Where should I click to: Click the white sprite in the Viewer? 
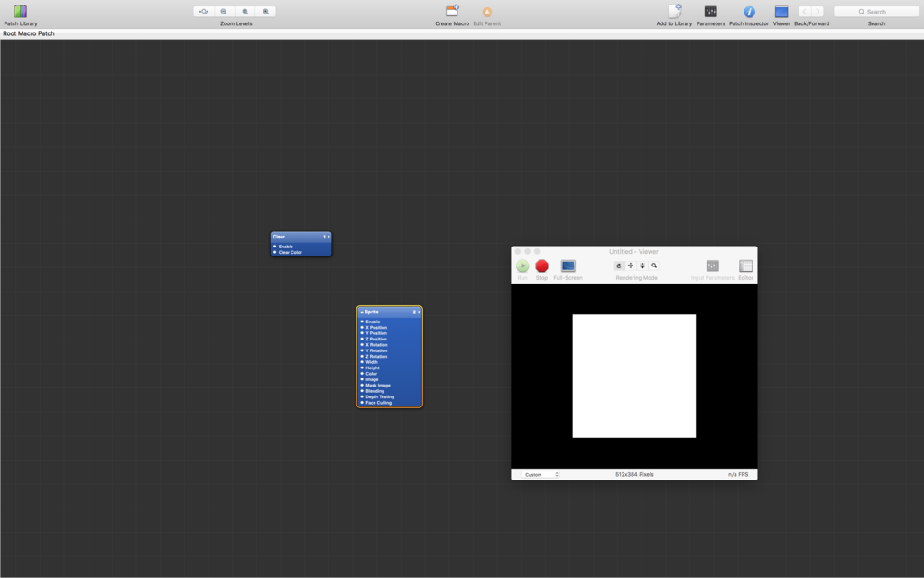click(634, 377)
